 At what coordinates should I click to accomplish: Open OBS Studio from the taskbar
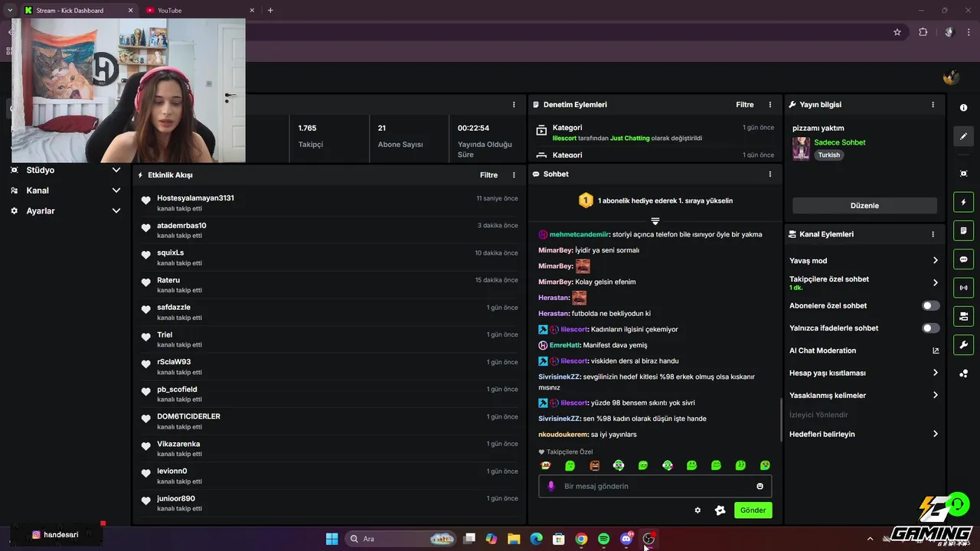pos(649,539)
